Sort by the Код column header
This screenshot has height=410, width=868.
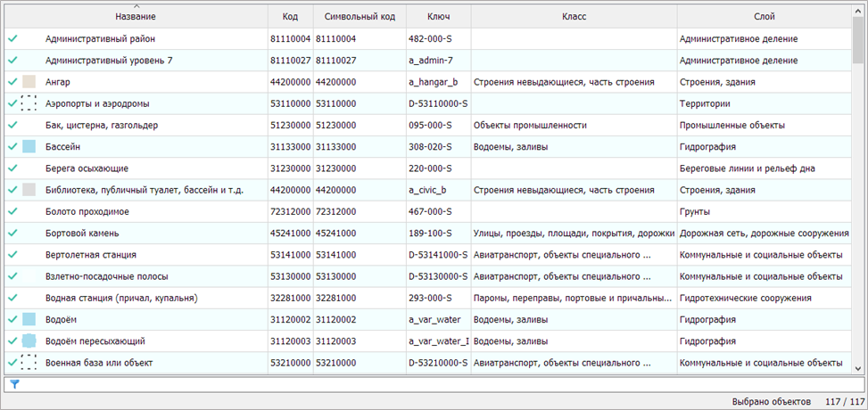(x=290, y=17)
